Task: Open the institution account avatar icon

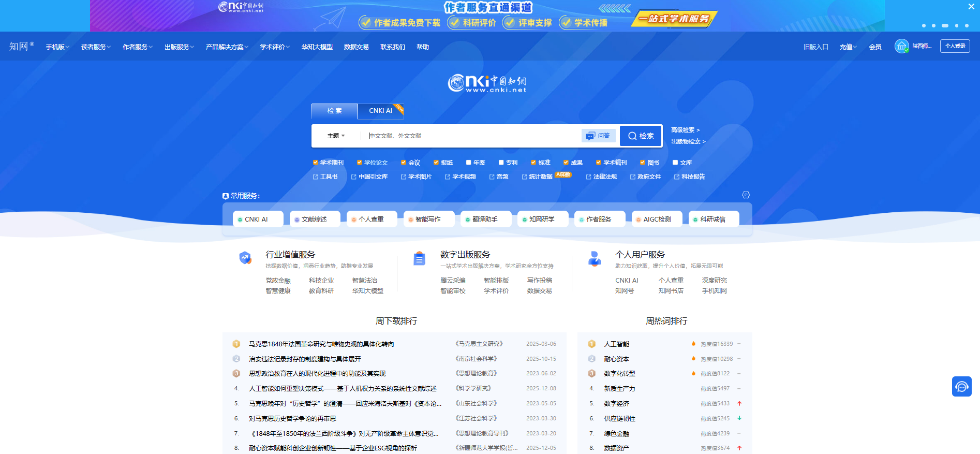Action: 902,46
